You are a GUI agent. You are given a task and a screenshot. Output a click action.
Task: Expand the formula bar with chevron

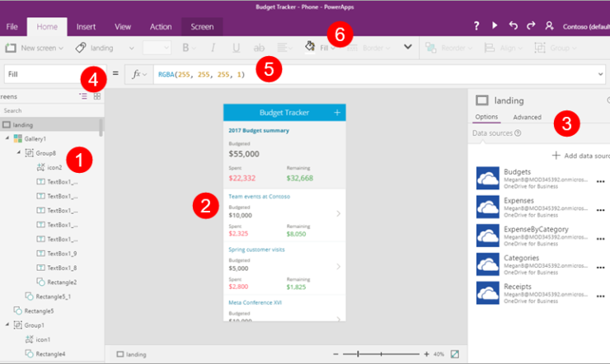600,74
